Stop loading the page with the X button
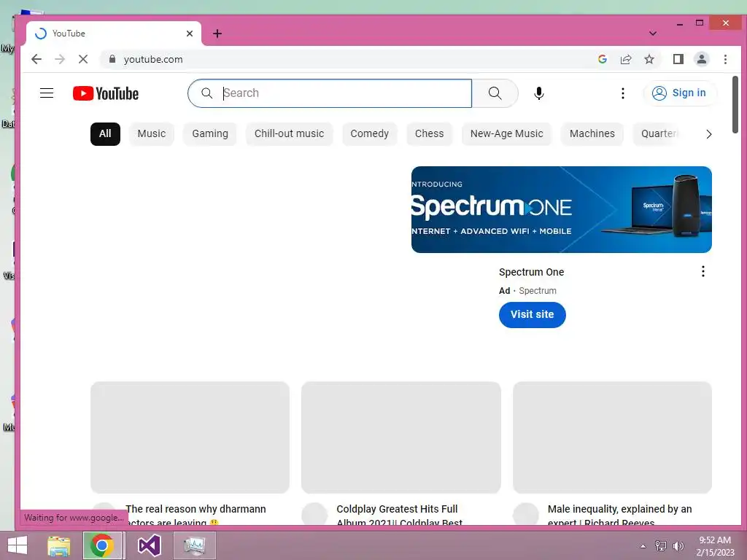 click(83, 59)
